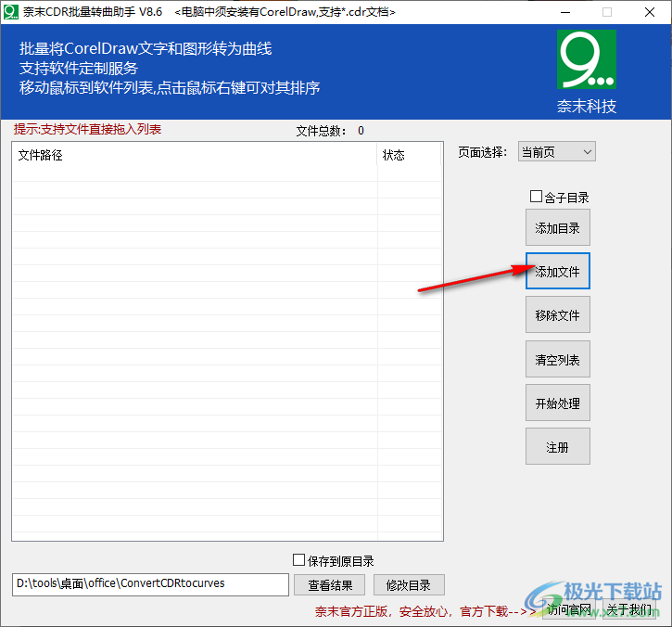Image resolution: width=672 pixels, height=627 pixels.
Task: Click the red hint text 提示:支持文件直接拖入列表
Action: pyautogui.click(x=87, y=129)
